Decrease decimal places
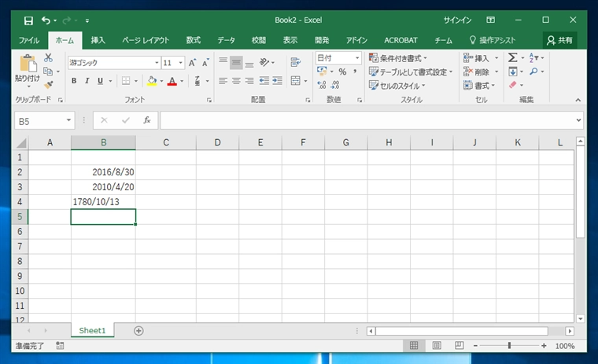This screenshot has width=598, height=364. (x=335, y=85)
